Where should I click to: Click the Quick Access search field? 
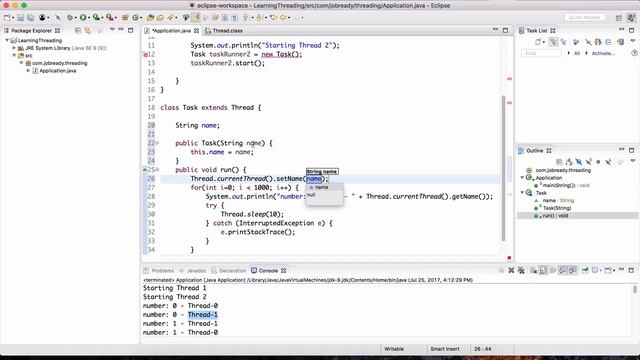pyautogui.click(x=584, y=18)
